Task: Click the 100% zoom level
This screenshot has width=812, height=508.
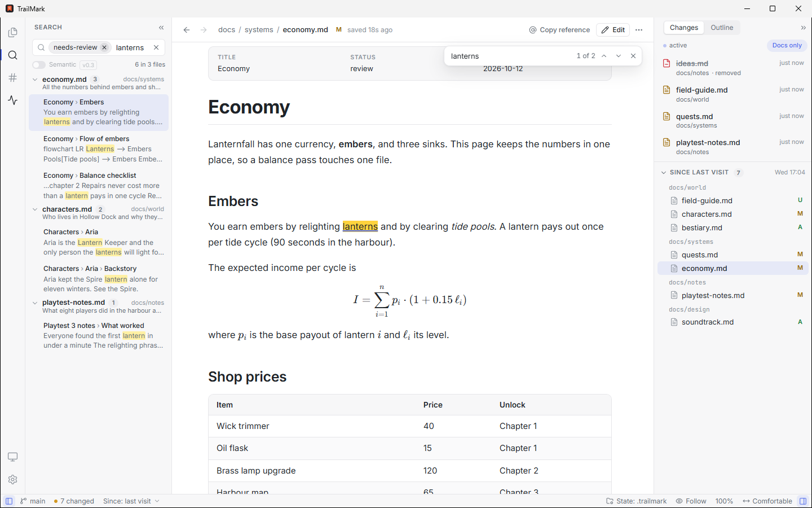Action: point(724,501)
